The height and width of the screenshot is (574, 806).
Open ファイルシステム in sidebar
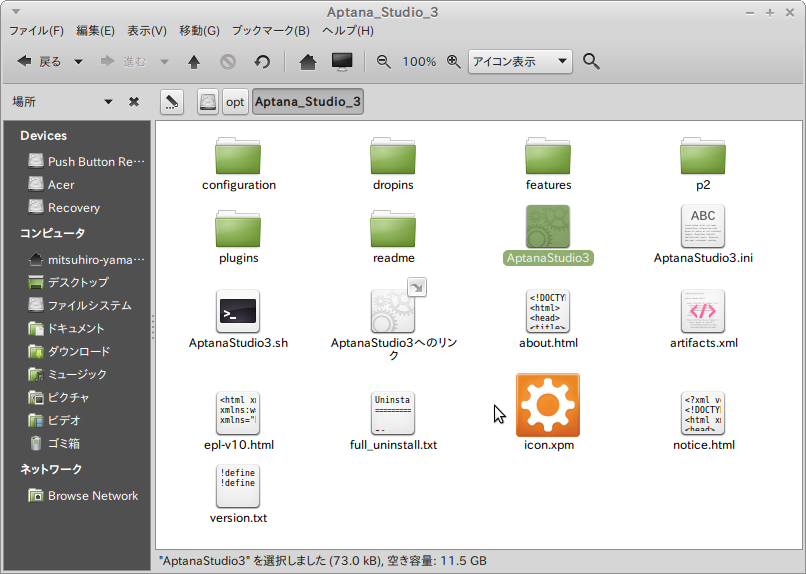[x=80, y=305]
